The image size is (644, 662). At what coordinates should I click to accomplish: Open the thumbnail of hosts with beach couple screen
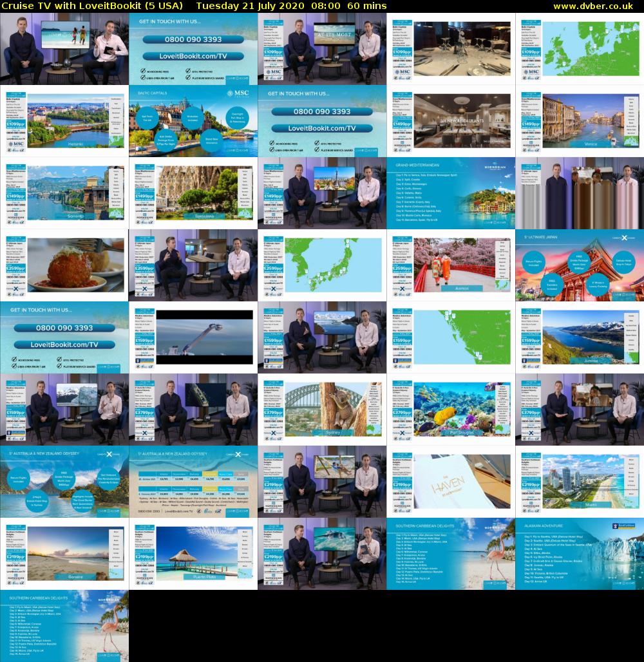[64, 49]
